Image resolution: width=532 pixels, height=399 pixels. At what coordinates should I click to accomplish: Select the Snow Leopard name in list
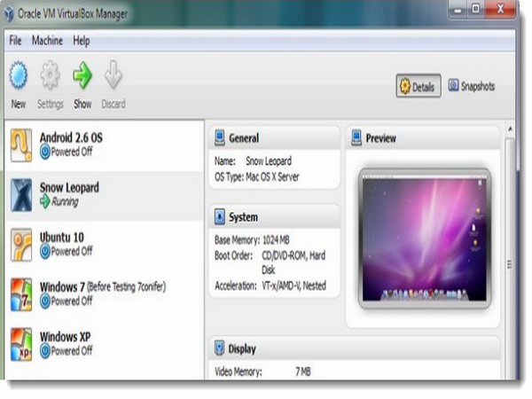(x=69, y=187)
